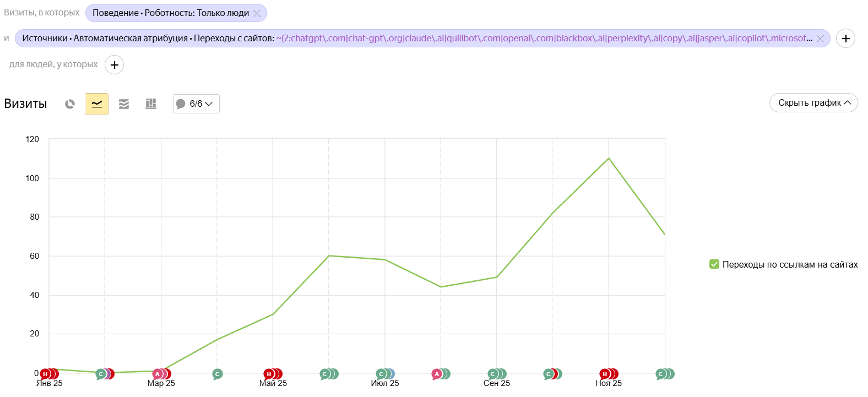Open the green "C" annotation for February
This screenshot has height=397, width=868.
100,374
